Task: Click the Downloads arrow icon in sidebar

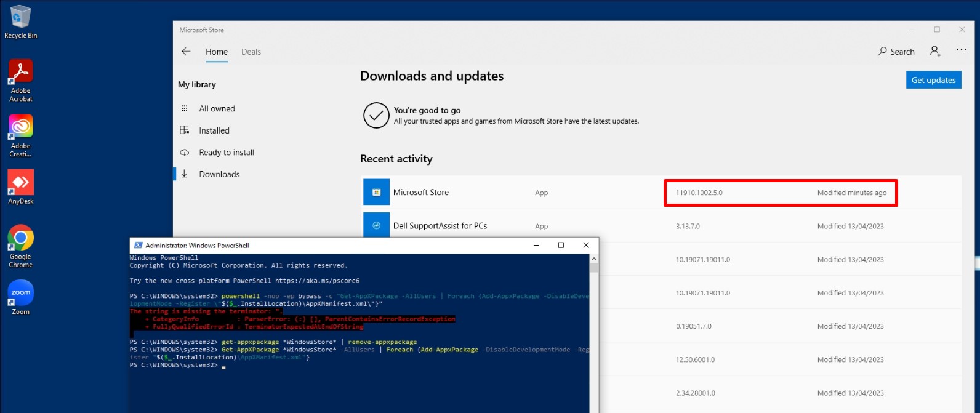Action: point(184,174)
